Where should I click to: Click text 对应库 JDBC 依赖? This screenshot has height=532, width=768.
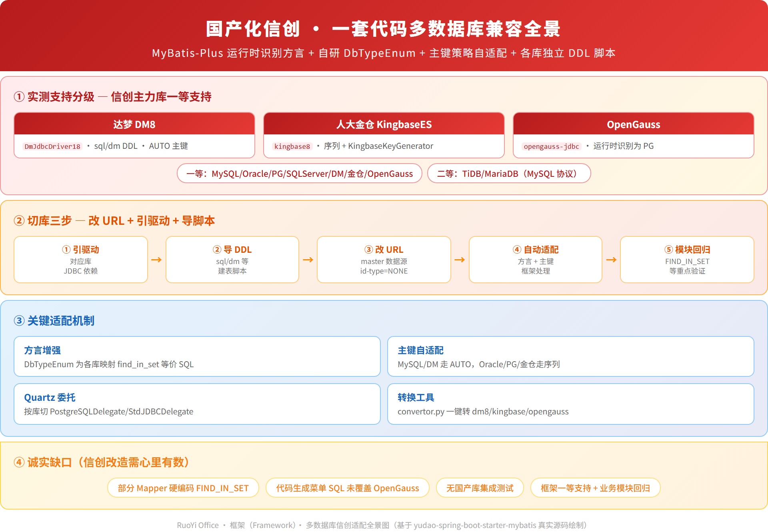point(81,266)
